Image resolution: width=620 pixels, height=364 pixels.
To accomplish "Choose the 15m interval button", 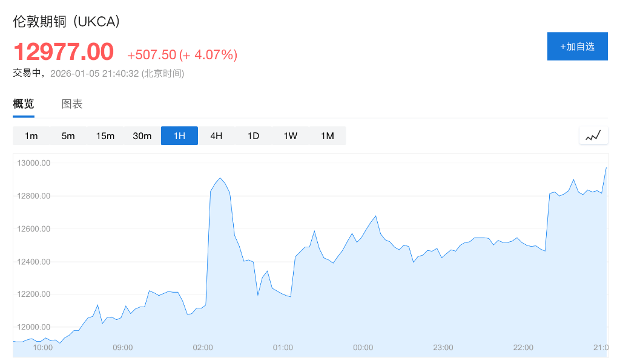I will [105, 136].
